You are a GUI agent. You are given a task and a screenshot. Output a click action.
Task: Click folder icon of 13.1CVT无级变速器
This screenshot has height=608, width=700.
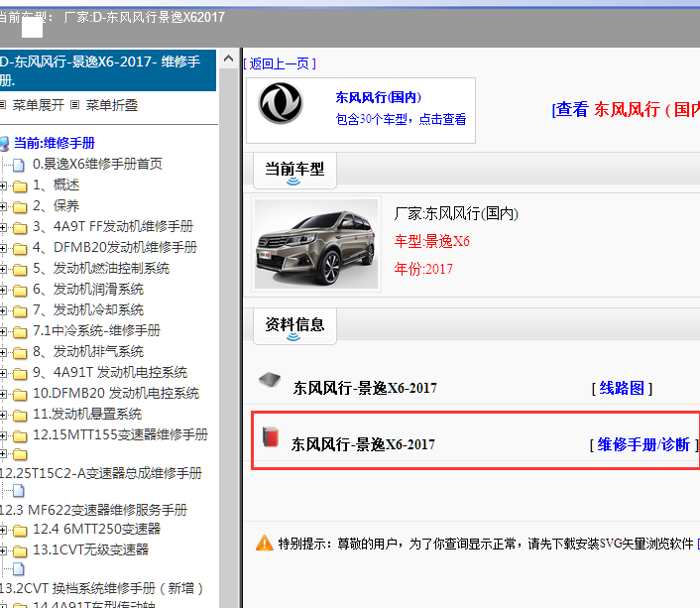(20, 551)
